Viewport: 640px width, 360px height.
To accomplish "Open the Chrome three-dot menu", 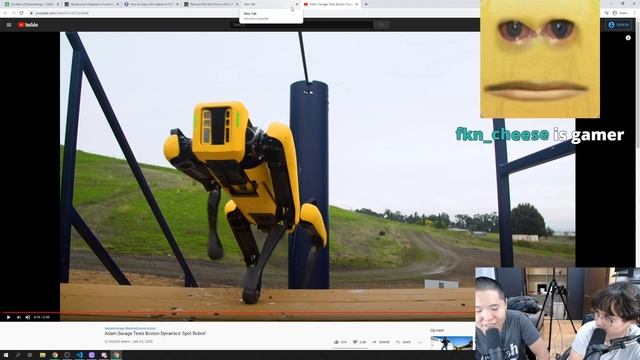I will point(635,13).
